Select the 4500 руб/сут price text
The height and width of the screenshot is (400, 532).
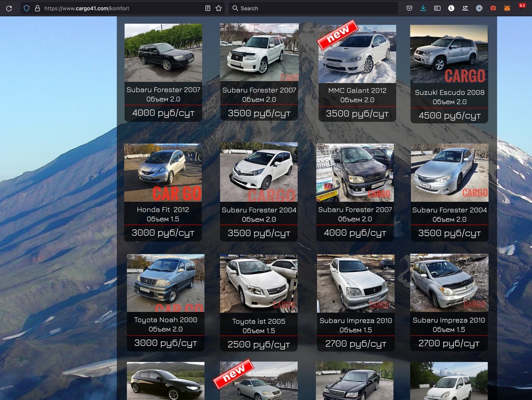(450, 116)
